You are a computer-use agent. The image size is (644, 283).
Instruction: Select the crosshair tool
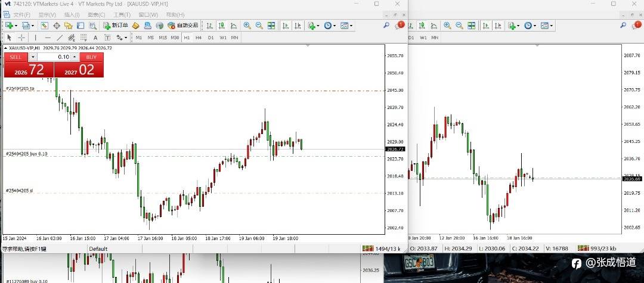[22, 38]
